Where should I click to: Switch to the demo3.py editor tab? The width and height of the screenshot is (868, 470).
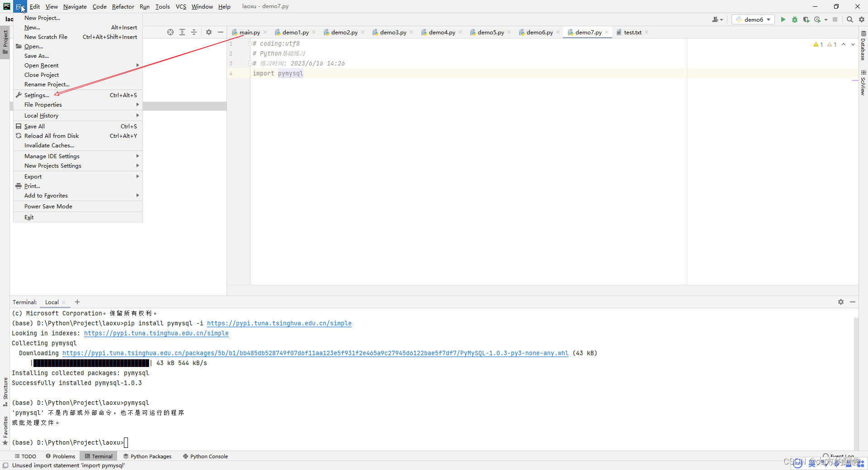[x=393, y=32]
